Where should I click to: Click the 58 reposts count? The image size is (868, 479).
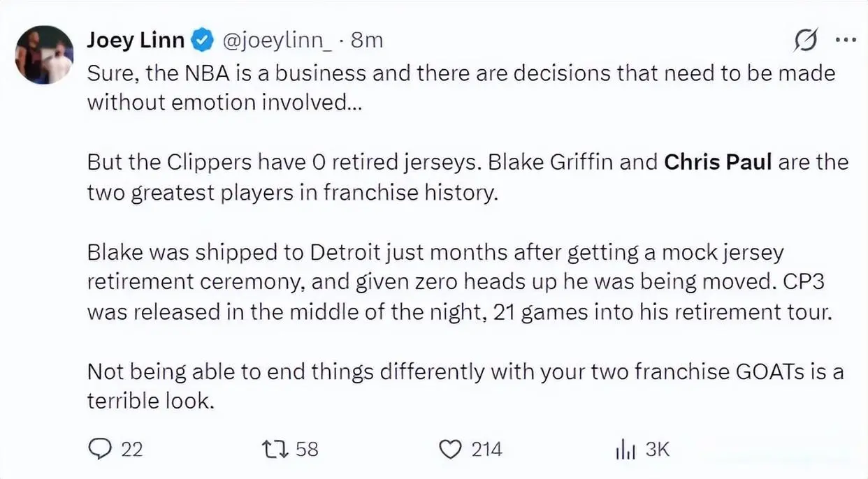pos(307,449)
